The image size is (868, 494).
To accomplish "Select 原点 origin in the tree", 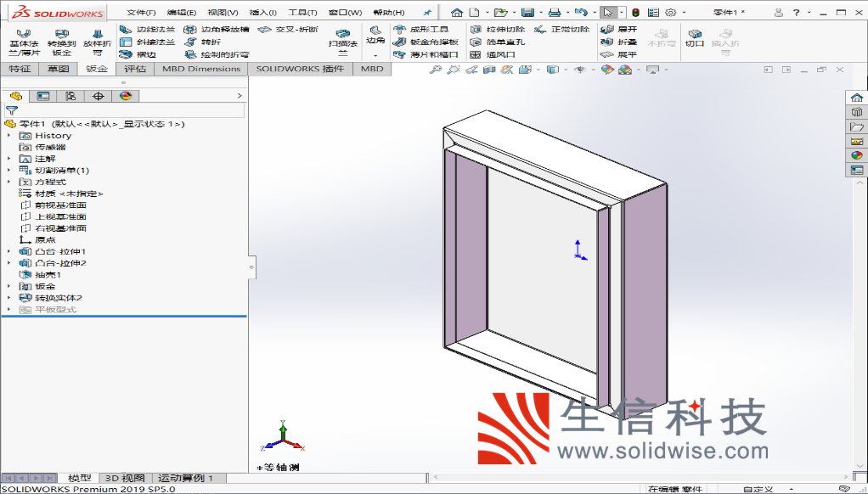I will [x=37, y=240].
